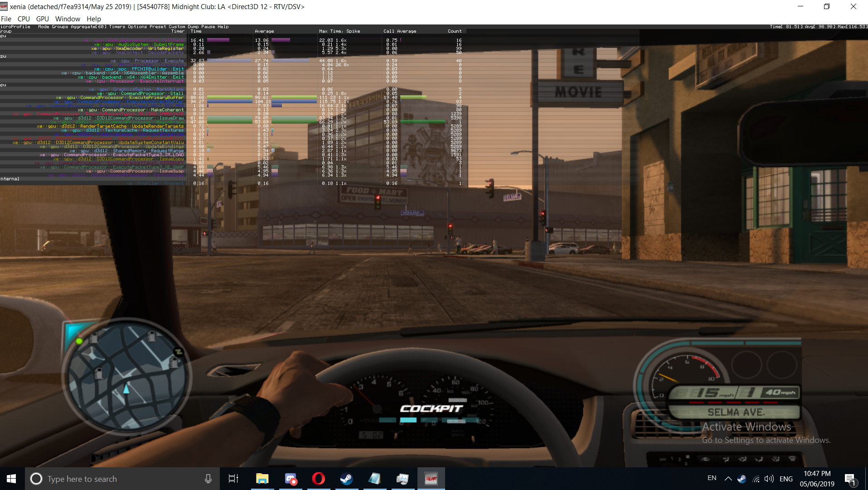Image resolution: width=868 pixels, height=490 pixels.
Task: Click the Time value 16.41 in first row
Action: pos(197,40)
